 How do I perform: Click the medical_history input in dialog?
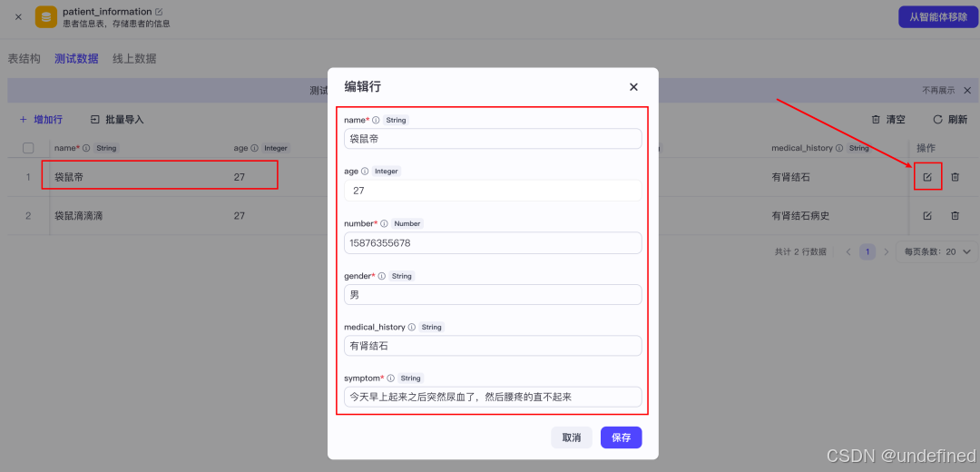coord(493,346)
